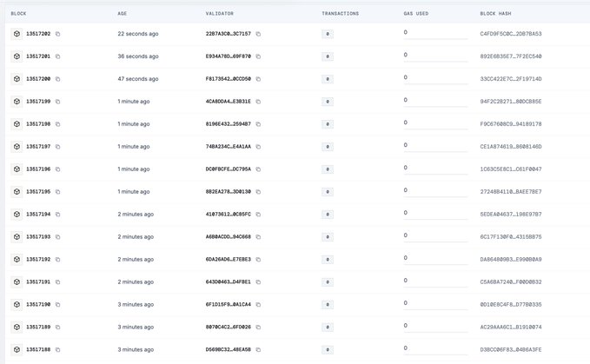The image size is (590, 364).
Task: Click the BLOCK HASH column header
Action: click(495, 14)
